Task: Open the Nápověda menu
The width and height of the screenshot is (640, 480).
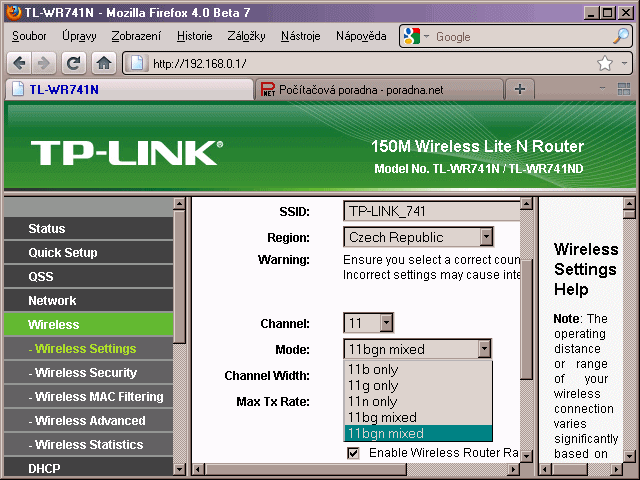Action: coord(361,36)
